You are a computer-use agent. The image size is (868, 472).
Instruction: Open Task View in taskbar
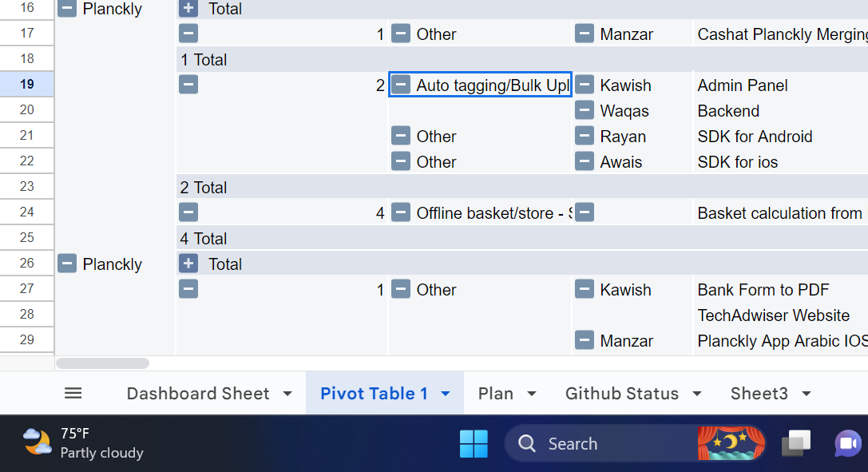[796, 444]
